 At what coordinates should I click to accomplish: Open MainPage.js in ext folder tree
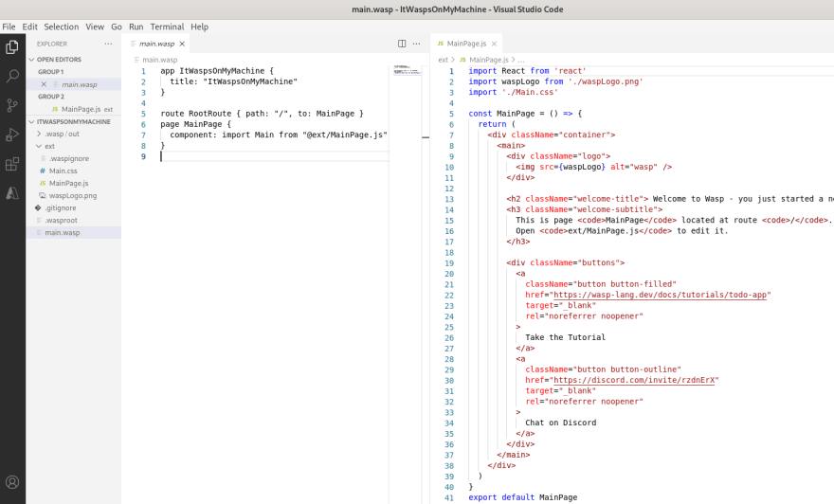pos(68,183)
